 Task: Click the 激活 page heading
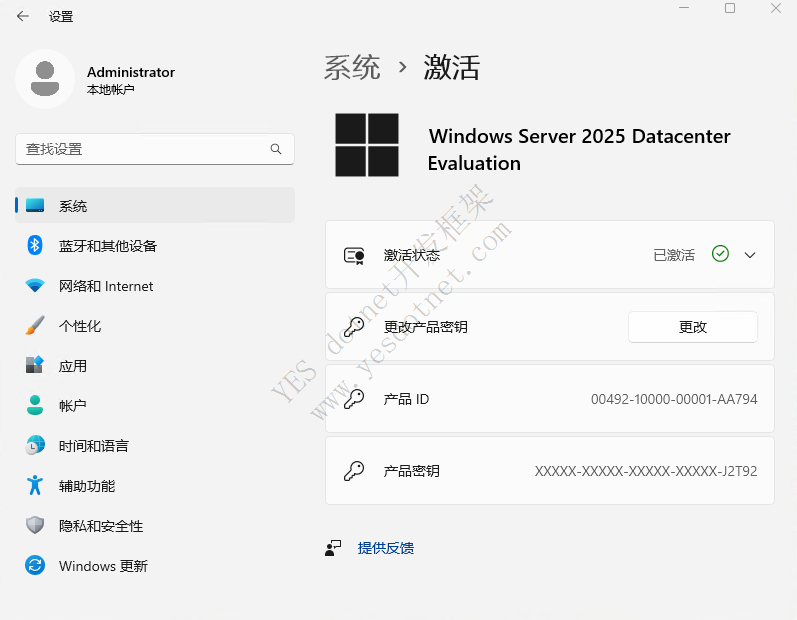click(x=452, y=67)
